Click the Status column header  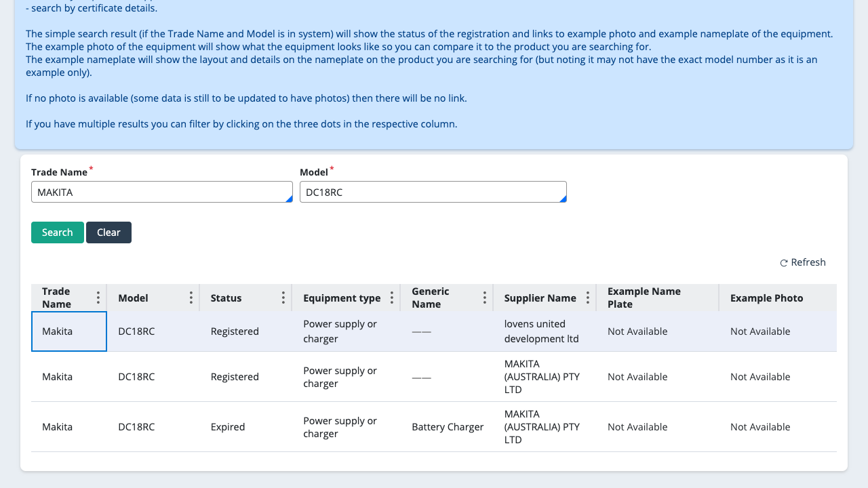coord(226,298)
